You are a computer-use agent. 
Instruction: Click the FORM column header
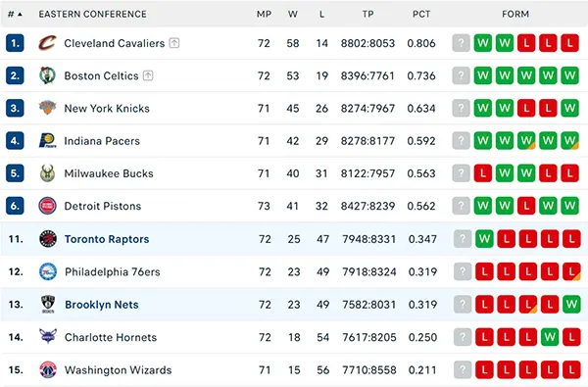[x=515, y=15]
